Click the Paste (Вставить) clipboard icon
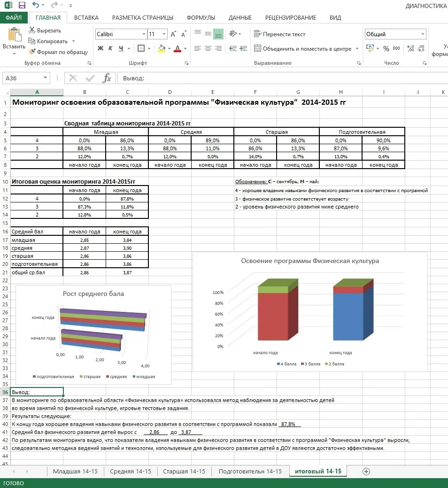The width and height of the screenshot is (448, 488). coord(14,34)
